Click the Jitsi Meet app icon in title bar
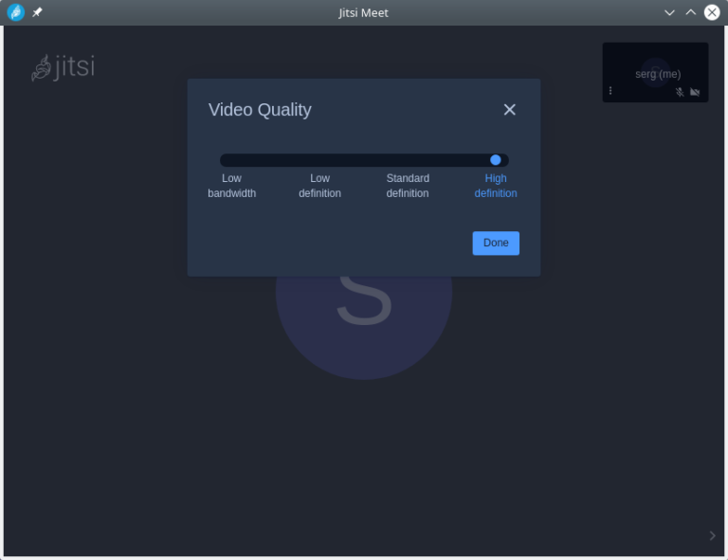This screenshot has width=728, height=560. [x=16, y=12]
